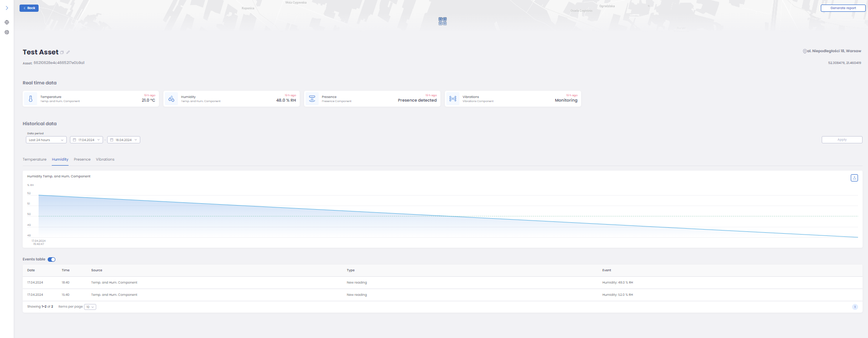The width and height of the screenshot is (868, 338).
Task: Click the droplets icon on the Humidity card
Action: pos(171,99)
